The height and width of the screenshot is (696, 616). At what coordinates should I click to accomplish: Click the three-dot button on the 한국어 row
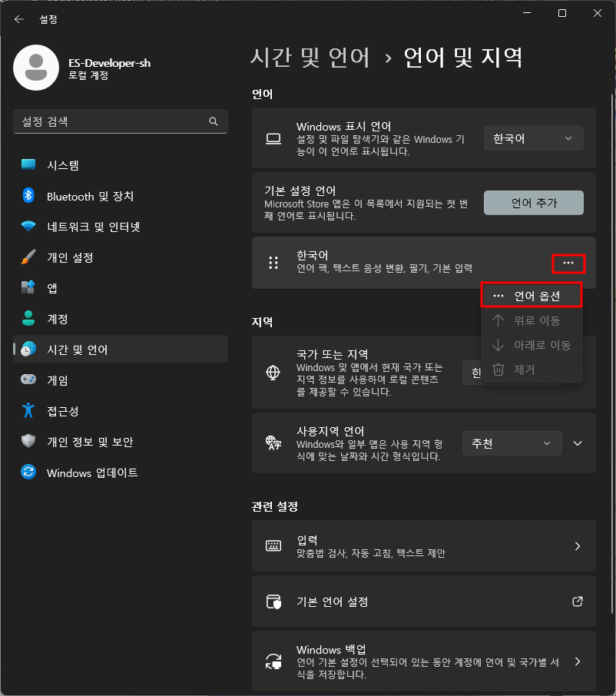tap(568, 263)
